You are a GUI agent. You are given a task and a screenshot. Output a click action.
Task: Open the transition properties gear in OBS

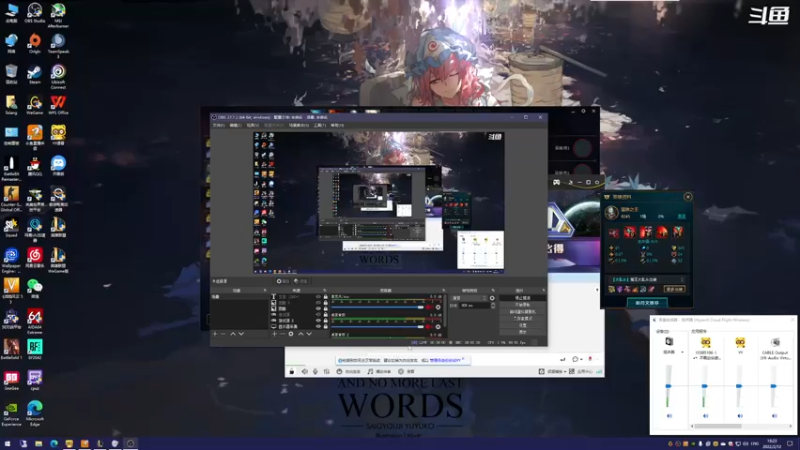coord(492,298)
